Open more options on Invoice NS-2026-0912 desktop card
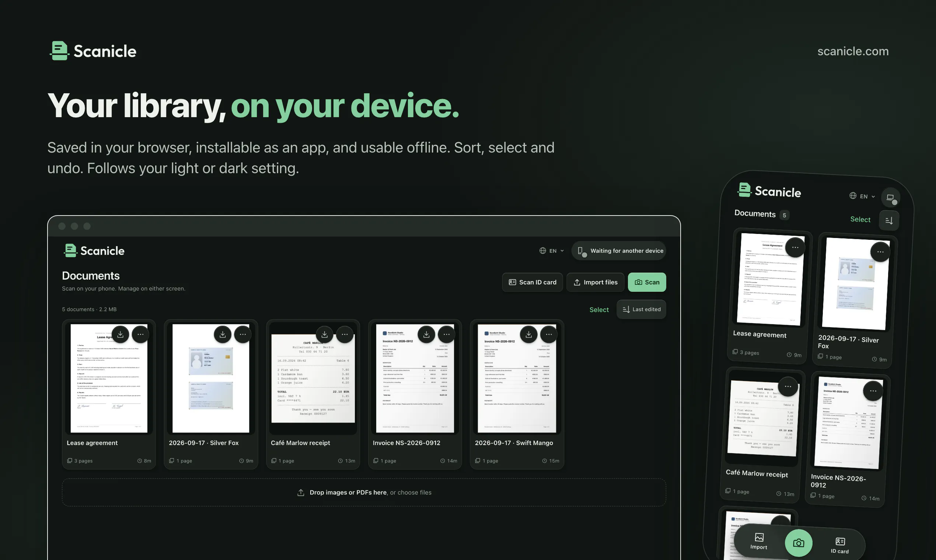936x560 pixels. point(447,334)
